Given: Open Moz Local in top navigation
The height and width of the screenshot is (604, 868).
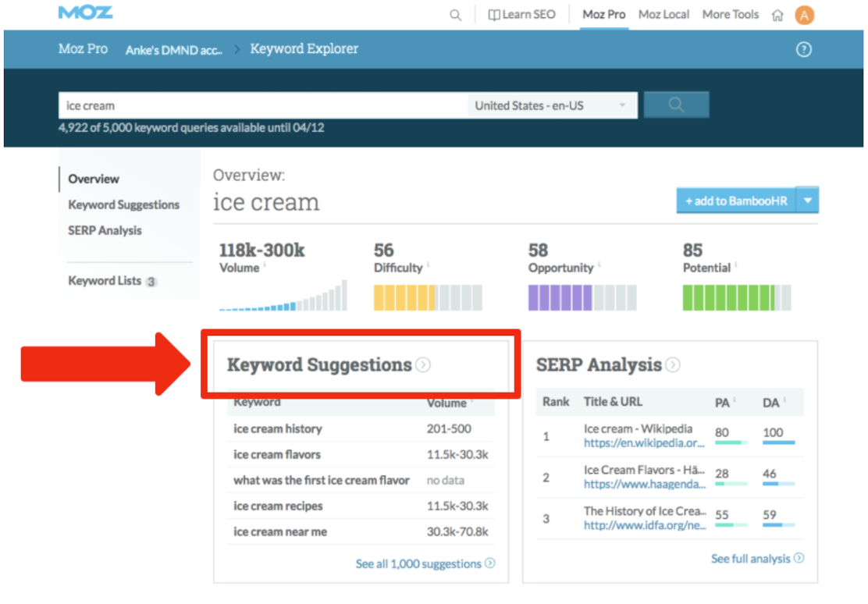Looking at the screenshot, I should click(x=663, y=15).
